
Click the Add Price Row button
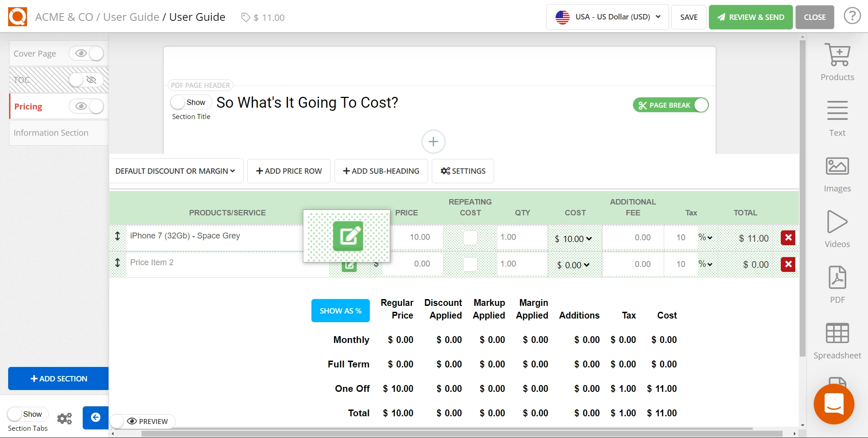point(288,171)
